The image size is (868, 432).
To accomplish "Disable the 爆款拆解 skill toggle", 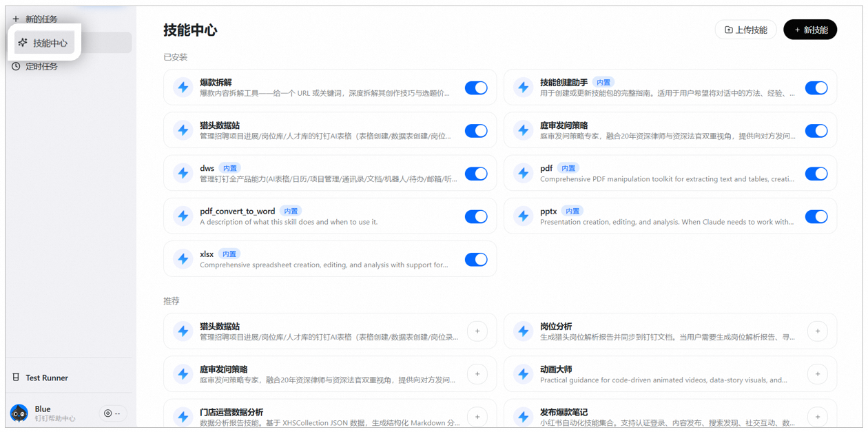I will click(476, 88).
